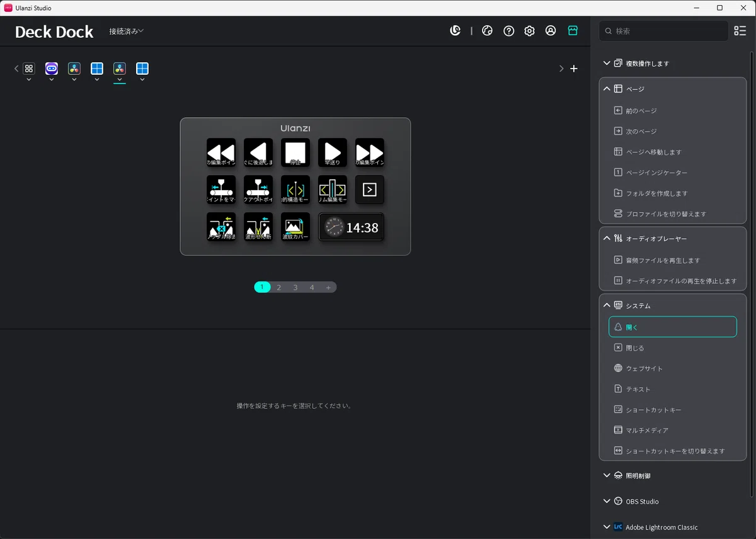The image size is (756, 539).
Task: Toggle the list view icon beside the search box
Action: (740, 31)
